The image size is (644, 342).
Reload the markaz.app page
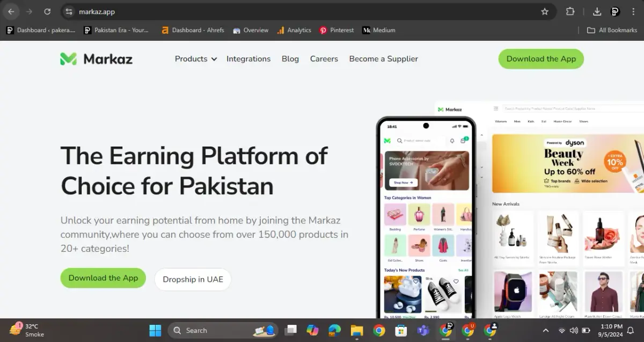coord(47,11)
